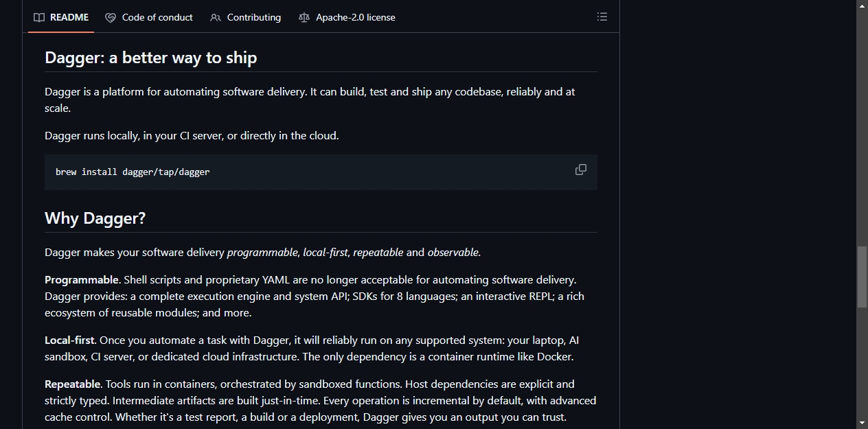Viewport: 868px width, 429px height.
Task: Click the scrollbar track above the thumb
Action: [862, 128]
